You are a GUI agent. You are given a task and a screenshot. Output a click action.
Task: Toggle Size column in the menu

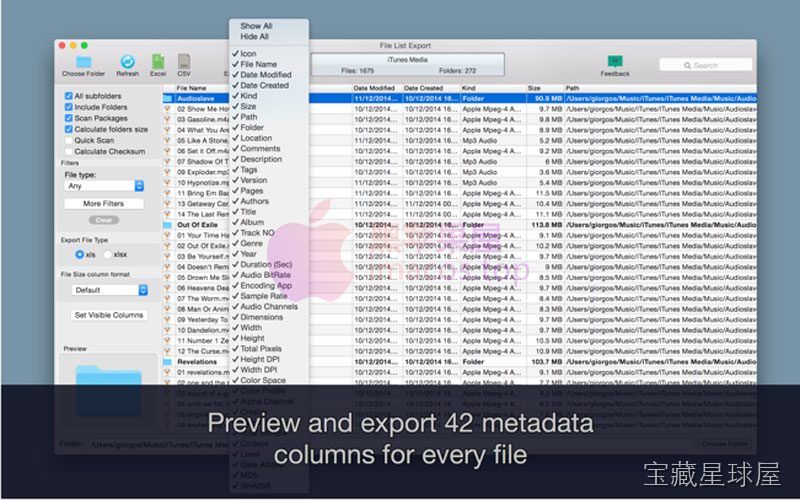pyautogui.click(x=248, y=106)
